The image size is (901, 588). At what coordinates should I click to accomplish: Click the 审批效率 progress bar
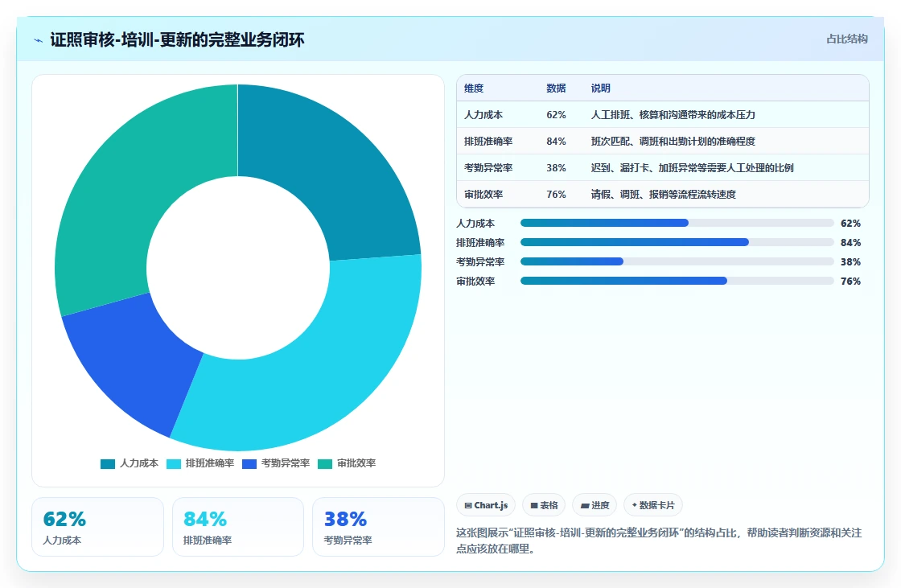pyautogui.click(x=677, y=281)
